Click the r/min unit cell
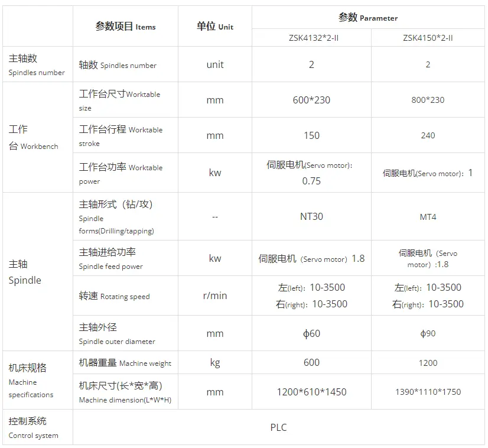 click(215, 296)
